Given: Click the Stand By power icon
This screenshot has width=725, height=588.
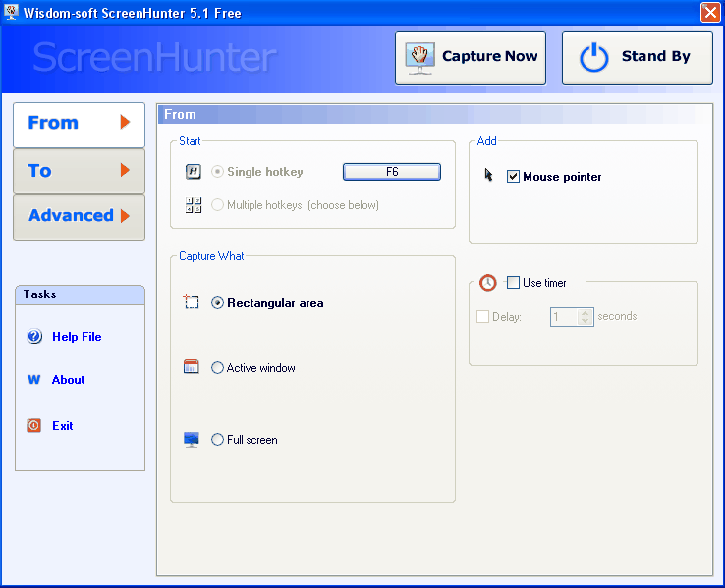Looking at the screenshot, I should [593, 57].
